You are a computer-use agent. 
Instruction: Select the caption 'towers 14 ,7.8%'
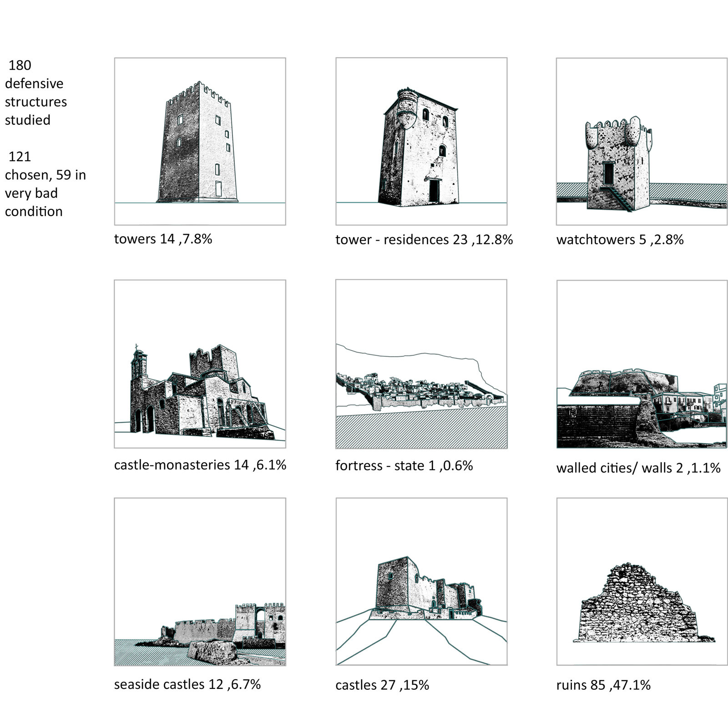pyautogui.click(x=163, y=239)
